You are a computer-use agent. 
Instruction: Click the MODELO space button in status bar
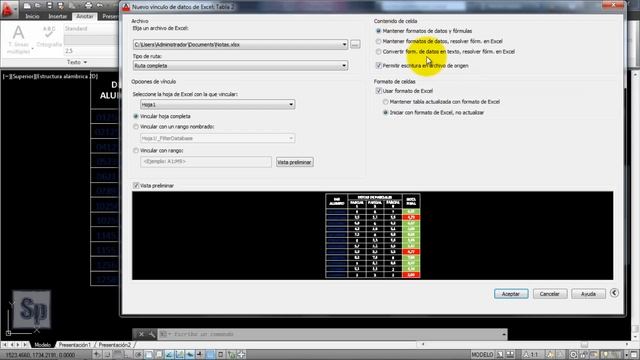[482, 355]
